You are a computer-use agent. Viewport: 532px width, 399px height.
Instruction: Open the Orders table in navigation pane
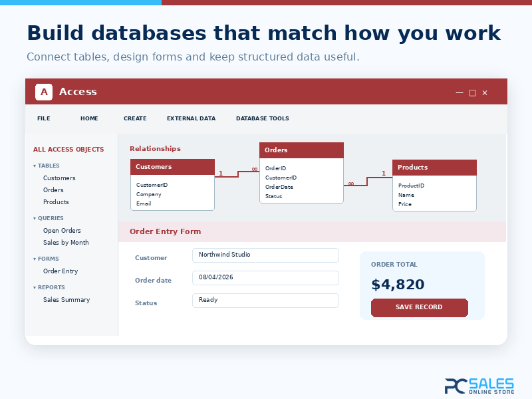pos(53,190)
